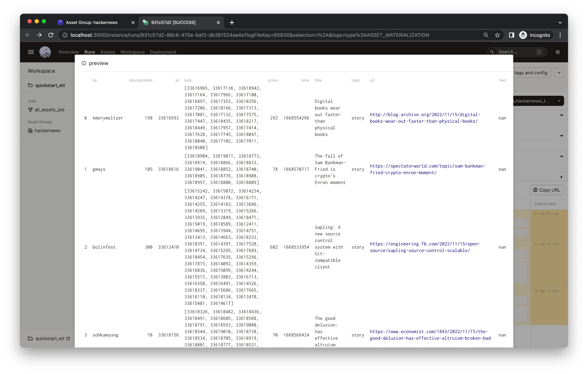Click the browser zoom magnifier icon
This screenshot has height=374, width=588.
(486, 35)
